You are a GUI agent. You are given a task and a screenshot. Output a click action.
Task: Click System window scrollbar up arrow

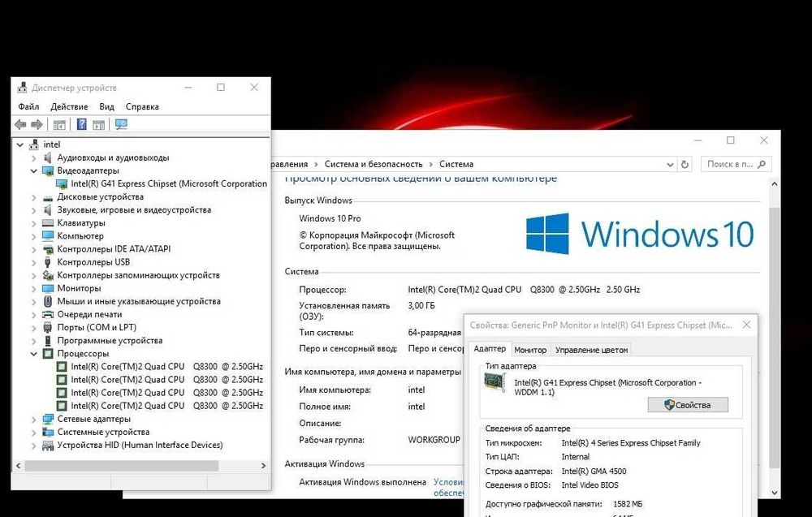(x=774, y=183)
